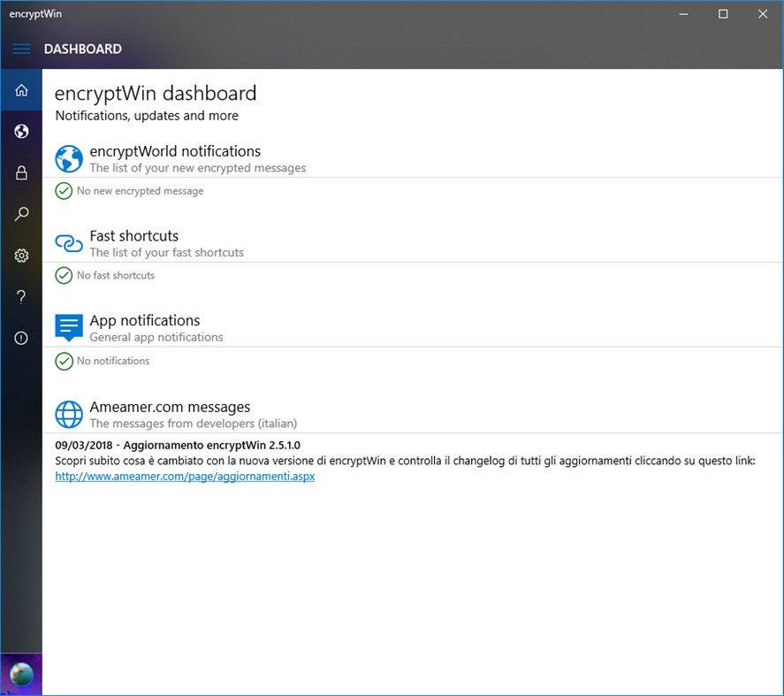The image size is (784, 696).
Task: Click 'The list of your new encrypted messages' text
Action: (x=197, y=168)
